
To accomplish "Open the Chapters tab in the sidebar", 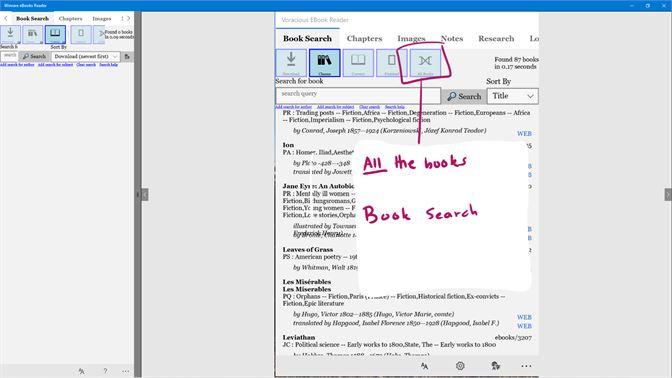I will tap(70, 18).
